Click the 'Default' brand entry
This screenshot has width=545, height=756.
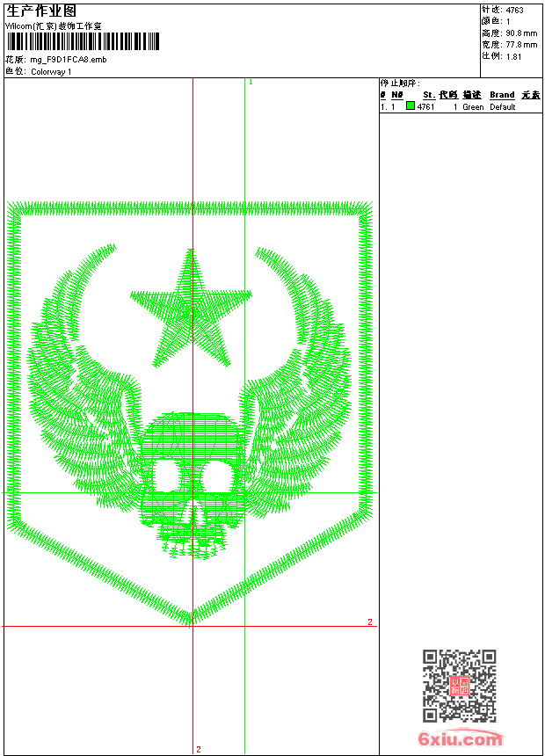503,107
